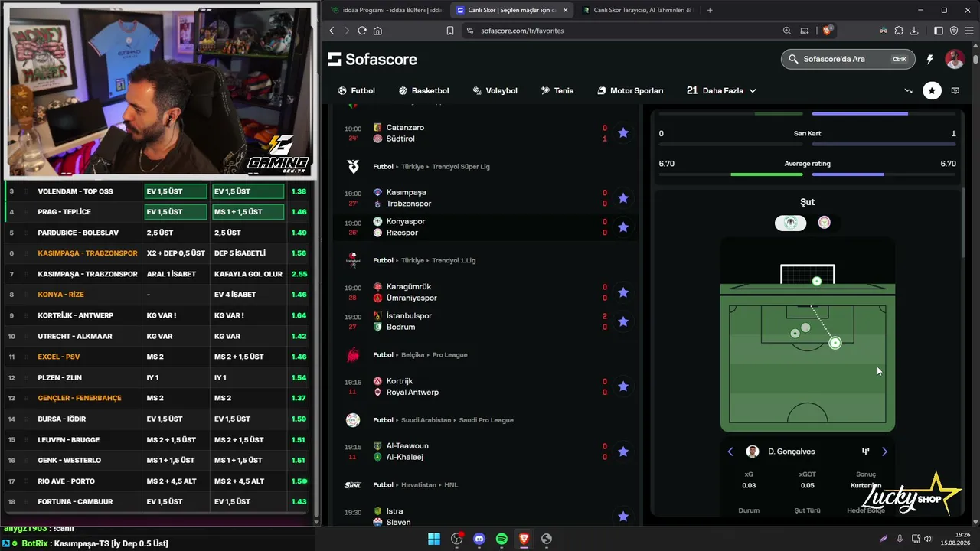Unfavorite the Konyaspor vs Rizespor match
This screenshot has height=551, width=980.
(x=623, y=227)
